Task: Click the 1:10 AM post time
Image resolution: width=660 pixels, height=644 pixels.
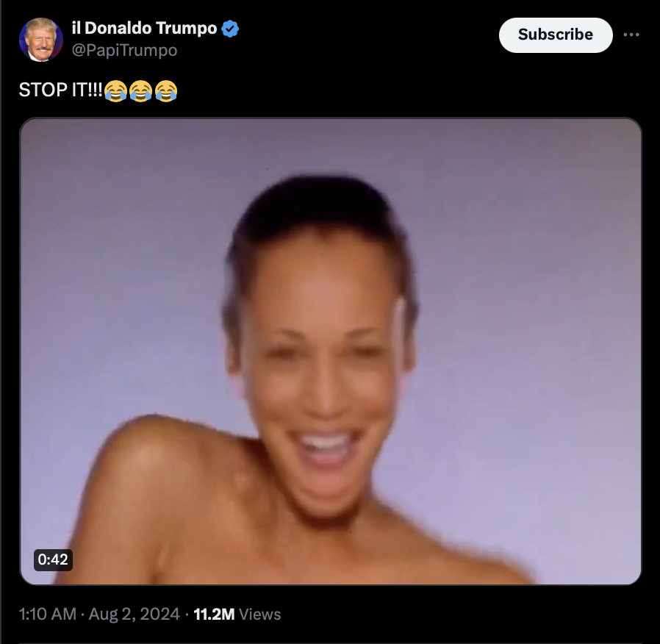Action: click(x=48, y=614)
